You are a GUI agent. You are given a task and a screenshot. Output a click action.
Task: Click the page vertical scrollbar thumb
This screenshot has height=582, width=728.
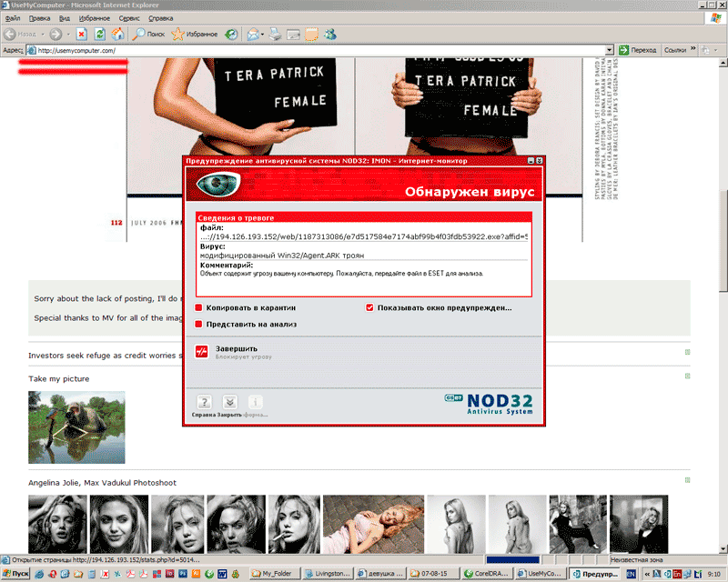coord(723,241)
